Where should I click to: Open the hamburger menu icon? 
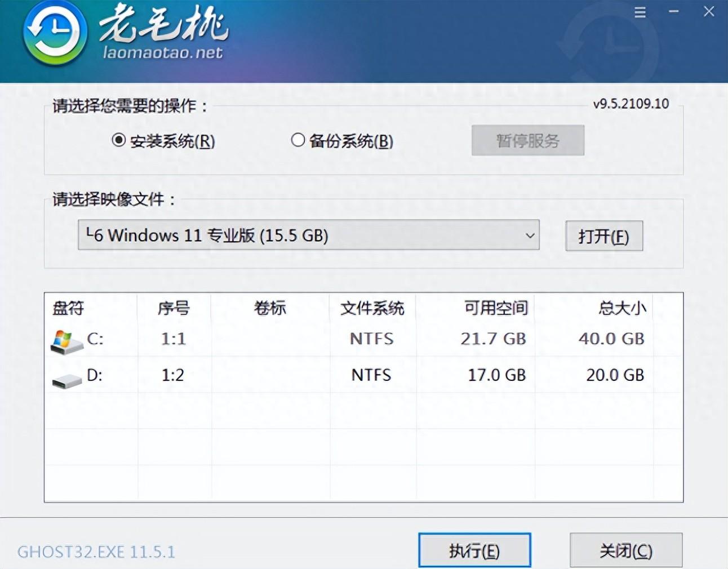640,12
